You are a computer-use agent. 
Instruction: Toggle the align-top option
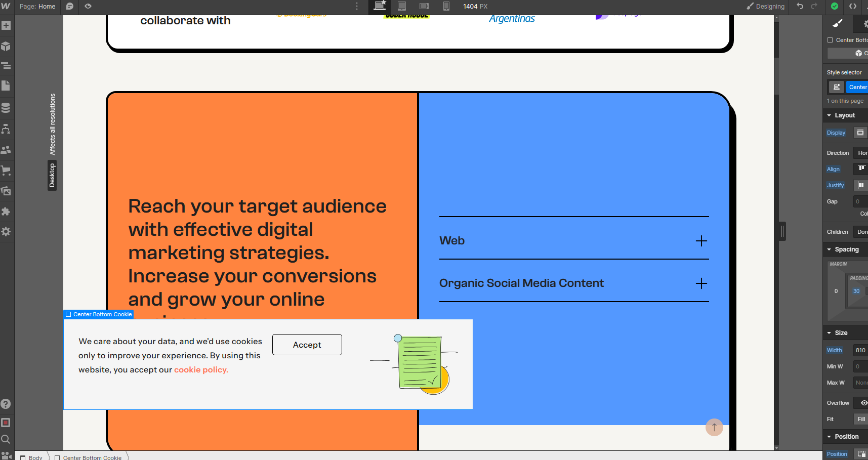pyautogui.click(x=861, y=169)
